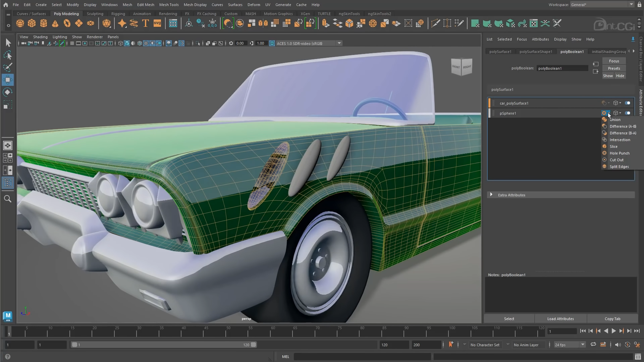Toggle color management ON button in viewport
Screen dimensions: 644x362
pos(272,43)
